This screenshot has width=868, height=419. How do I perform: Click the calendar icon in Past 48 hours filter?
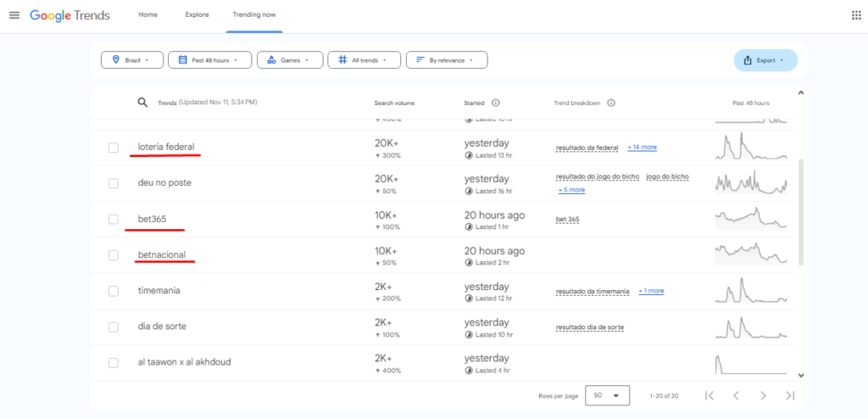point(183,60)
